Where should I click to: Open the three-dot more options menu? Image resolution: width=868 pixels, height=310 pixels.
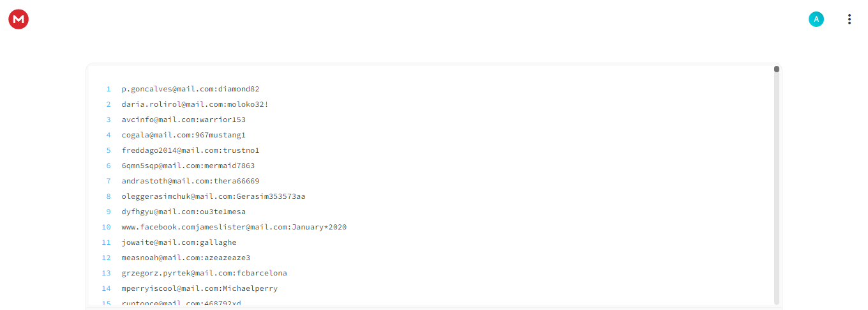(x=849, y=19)
